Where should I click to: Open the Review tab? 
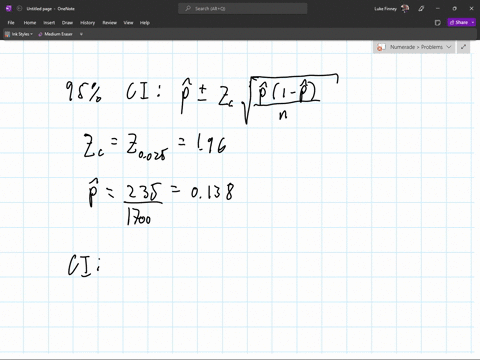(110, 23)
